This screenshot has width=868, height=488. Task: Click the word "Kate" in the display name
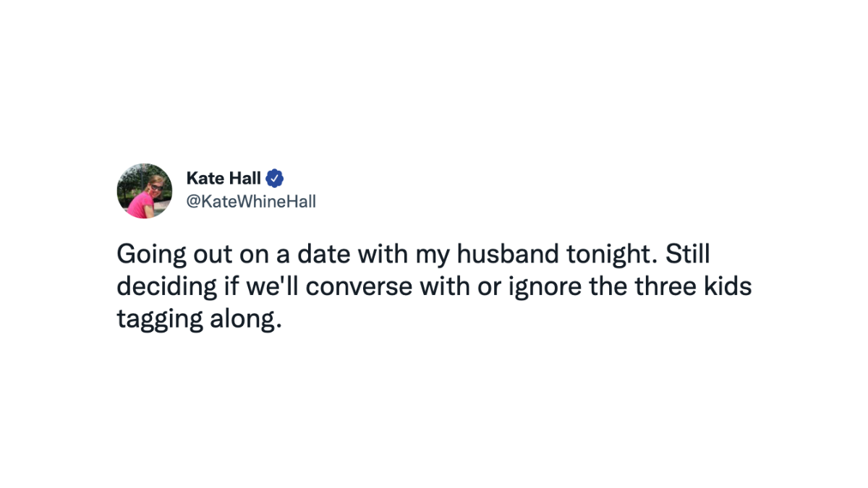click(204, 178)
